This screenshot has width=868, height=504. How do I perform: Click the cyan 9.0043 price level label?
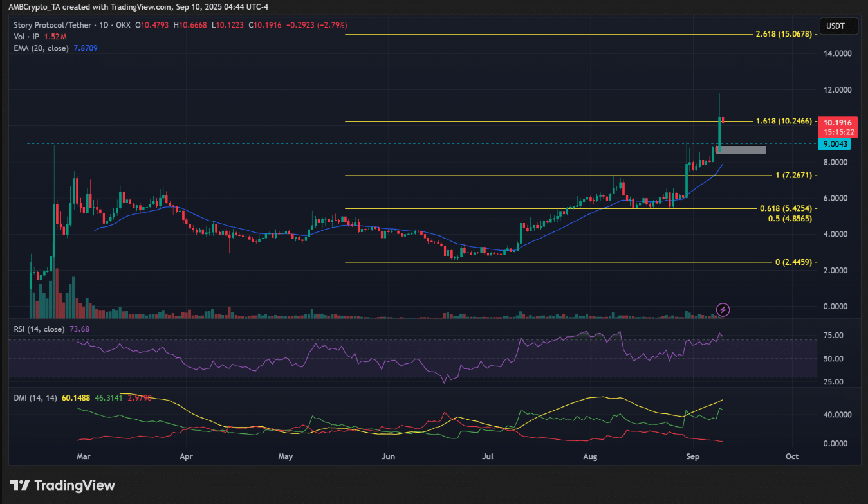pyautogui.click(x=833, y=145)
